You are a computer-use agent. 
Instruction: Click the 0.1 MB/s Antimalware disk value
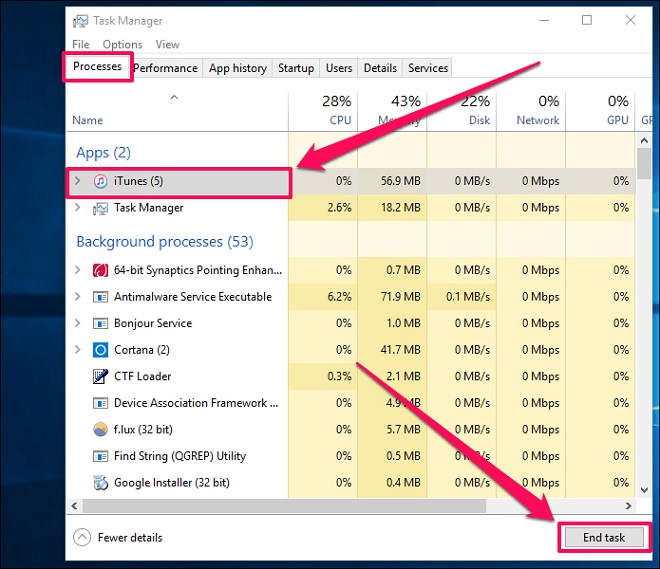pos(468,297)
